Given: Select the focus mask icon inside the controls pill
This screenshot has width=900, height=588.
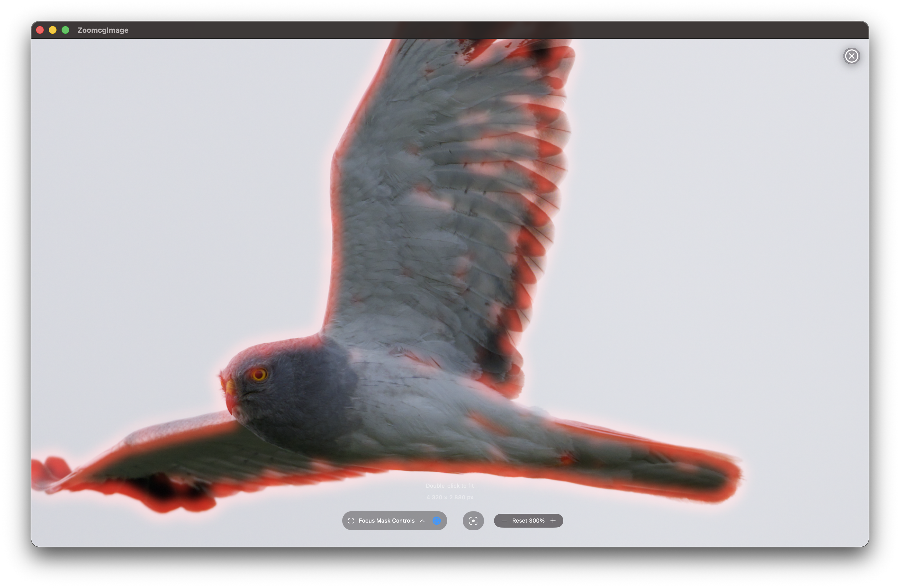Looking at the screenshot, I should coord(351,521).
